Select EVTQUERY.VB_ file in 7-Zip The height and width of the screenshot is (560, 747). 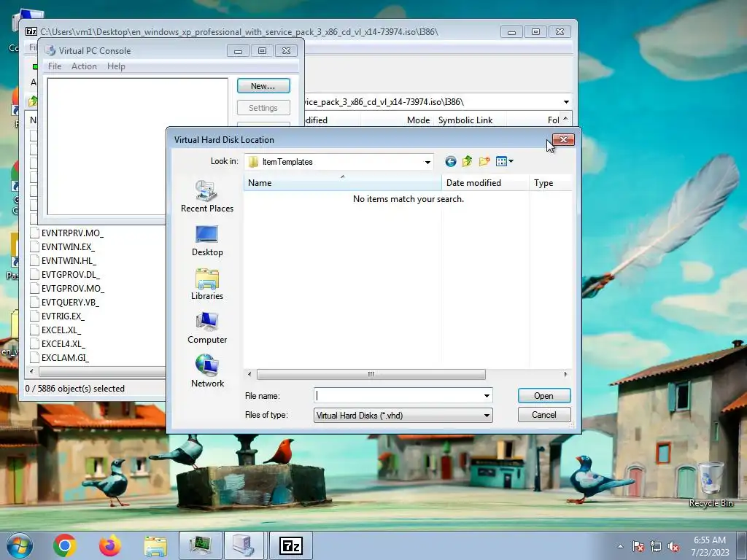70,302
